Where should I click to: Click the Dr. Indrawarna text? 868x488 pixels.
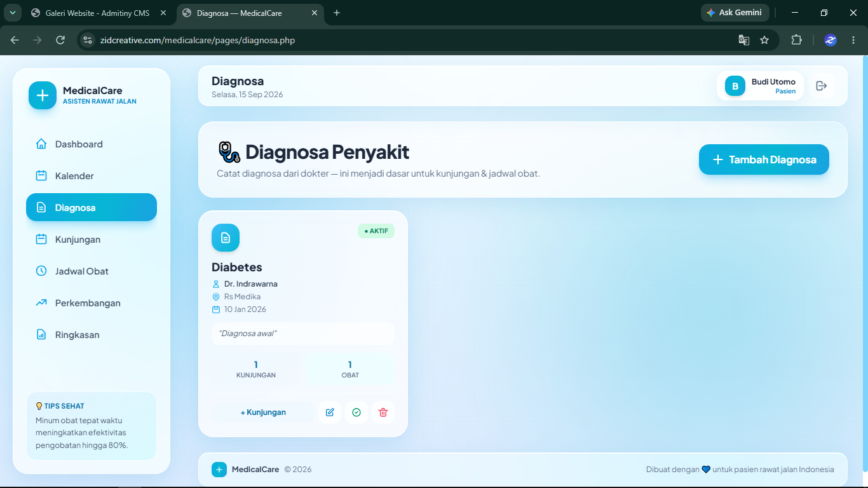[x=251, y=284]
